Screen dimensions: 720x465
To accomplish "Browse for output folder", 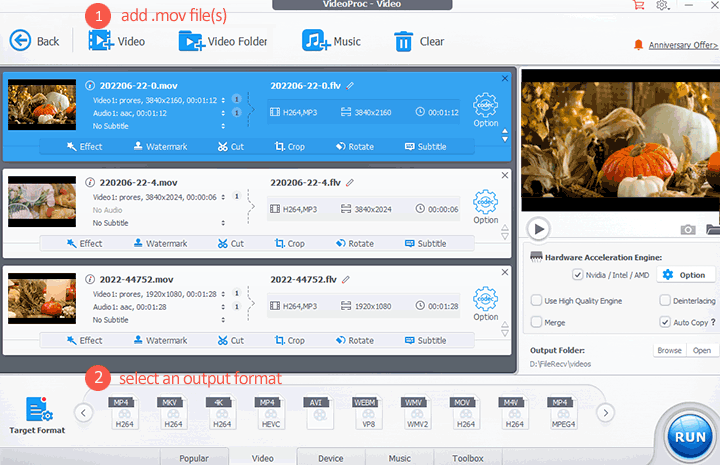I will (669, 350).
